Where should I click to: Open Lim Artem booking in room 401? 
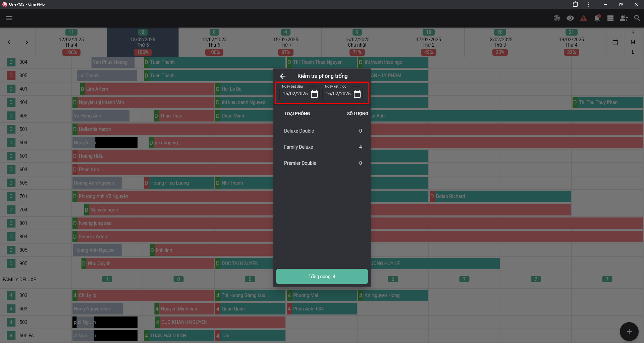[147, 89]
